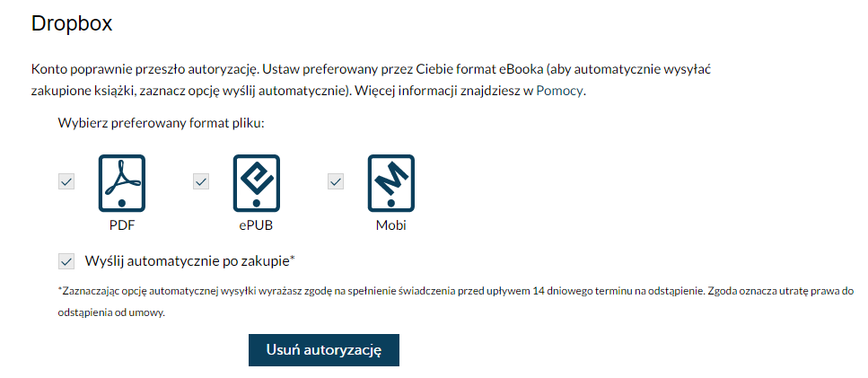Click the Dropbox section heading

point(72,23)
